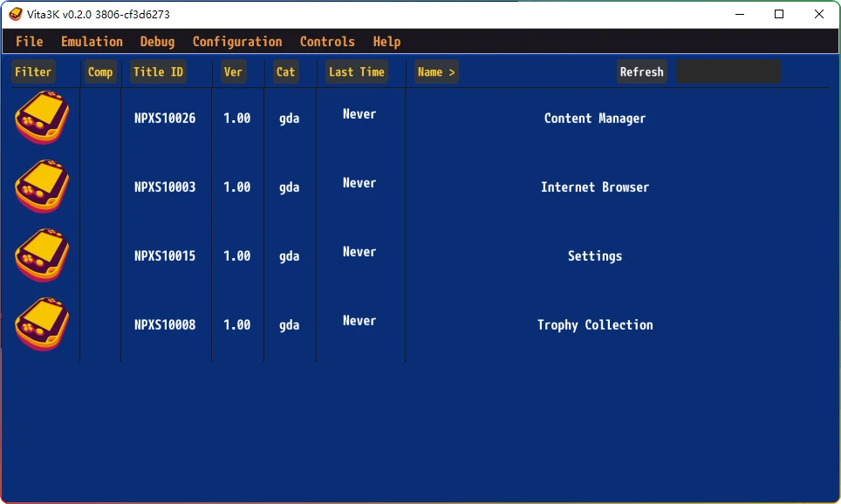This screenshot has height=504, width=841.
Task: Maximize the Vita3K window
Action: tap(779, 15)
